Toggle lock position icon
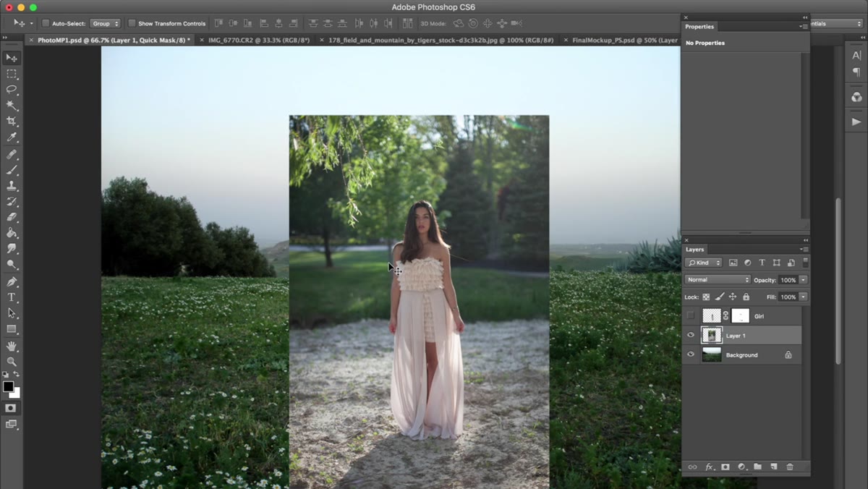Image resolution: width=868 pixels, height=489 pixels. [x=732, y=297]
